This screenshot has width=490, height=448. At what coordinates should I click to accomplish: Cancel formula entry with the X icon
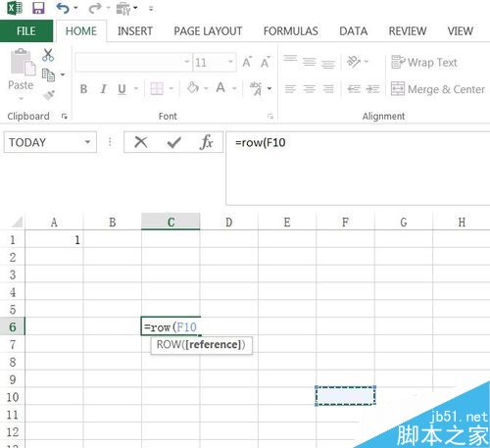pyautogui.click(x=141, y=142)
